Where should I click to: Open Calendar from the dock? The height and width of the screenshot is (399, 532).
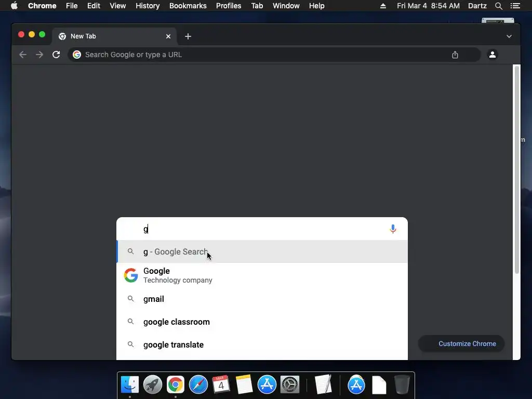pyautogui.click(x=221, y=384)
